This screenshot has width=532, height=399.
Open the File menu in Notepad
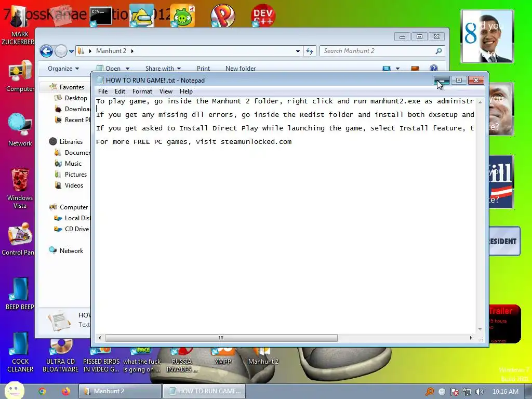click(x=103, y=91)
